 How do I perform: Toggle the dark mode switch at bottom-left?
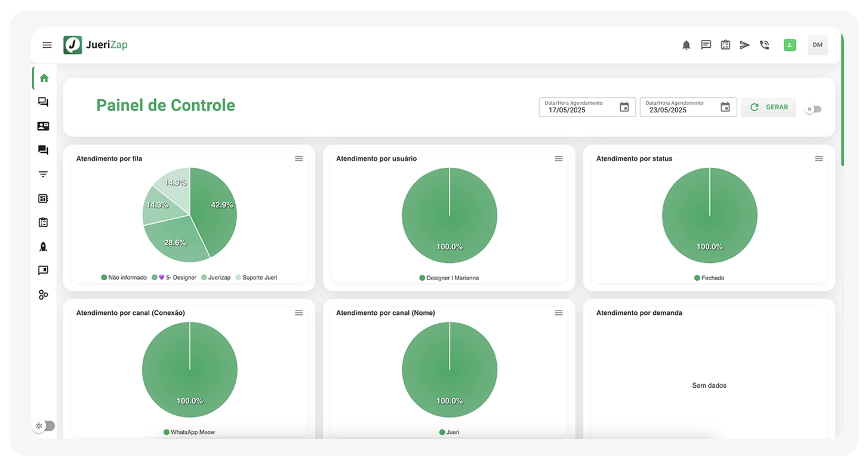pyautogui.click(x=44, y=426)
